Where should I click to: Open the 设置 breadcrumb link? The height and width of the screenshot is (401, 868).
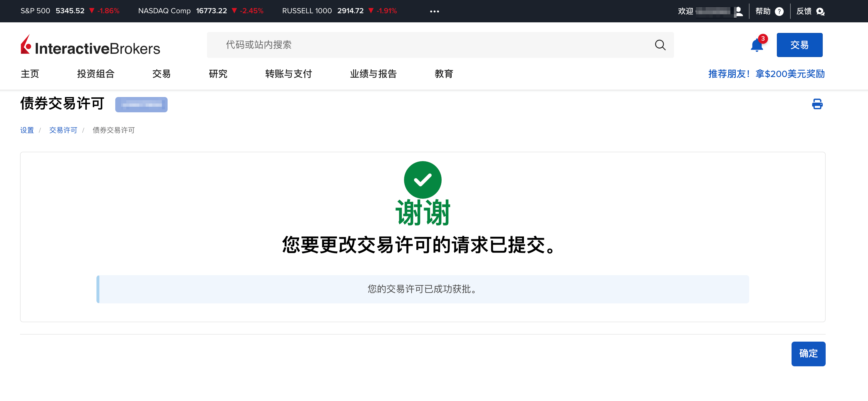point(27,130)
